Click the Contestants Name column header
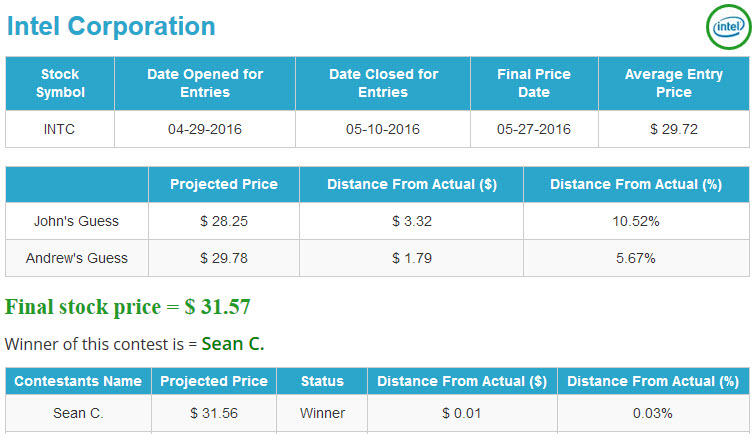Image resolution: width=754 pixels, height=434 pixels. [78, 381]
